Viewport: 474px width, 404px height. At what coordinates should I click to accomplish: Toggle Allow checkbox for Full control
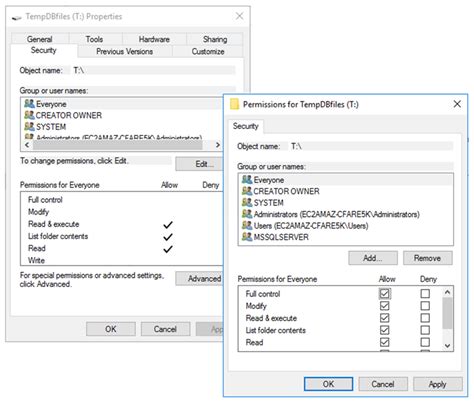[384, 294]
